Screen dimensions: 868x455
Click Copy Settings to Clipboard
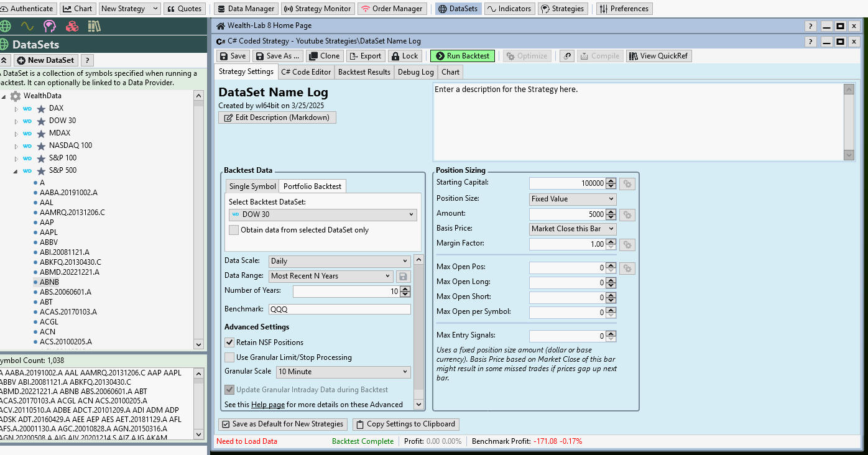[406, 425]
